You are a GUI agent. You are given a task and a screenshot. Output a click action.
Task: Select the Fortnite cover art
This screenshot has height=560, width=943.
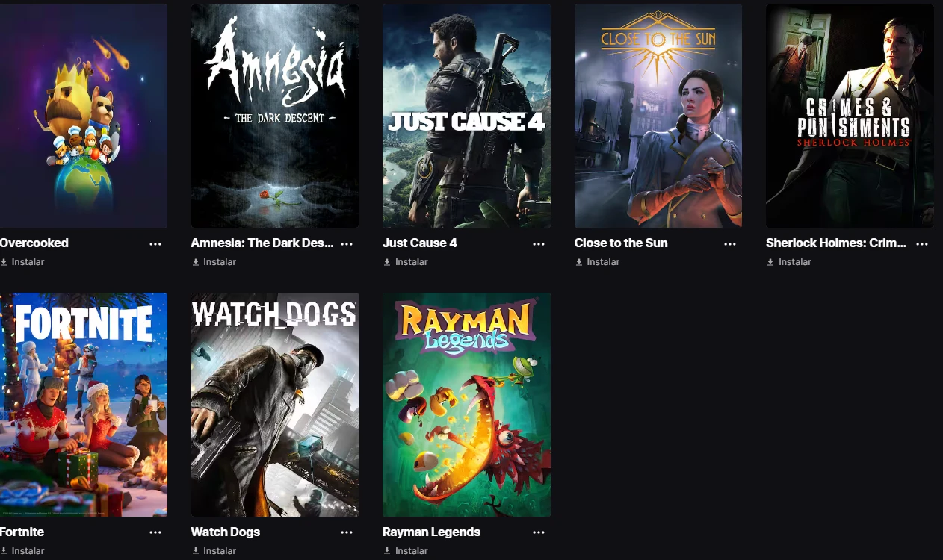click(84, 405)
